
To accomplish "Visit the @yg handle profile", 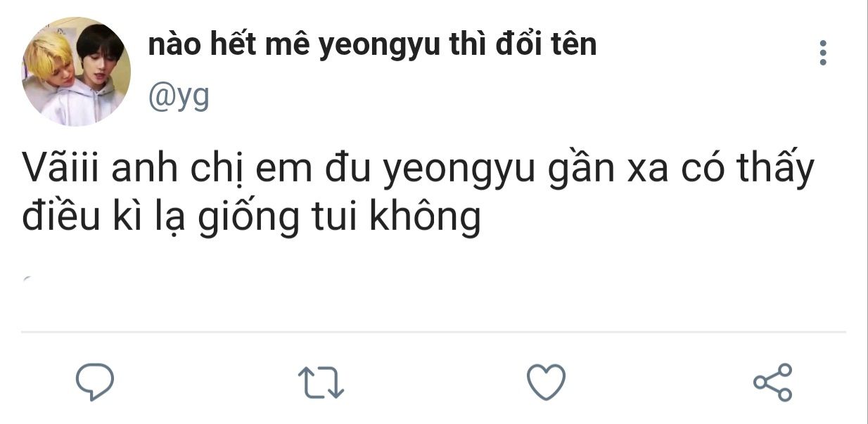I will pos(179,98).
